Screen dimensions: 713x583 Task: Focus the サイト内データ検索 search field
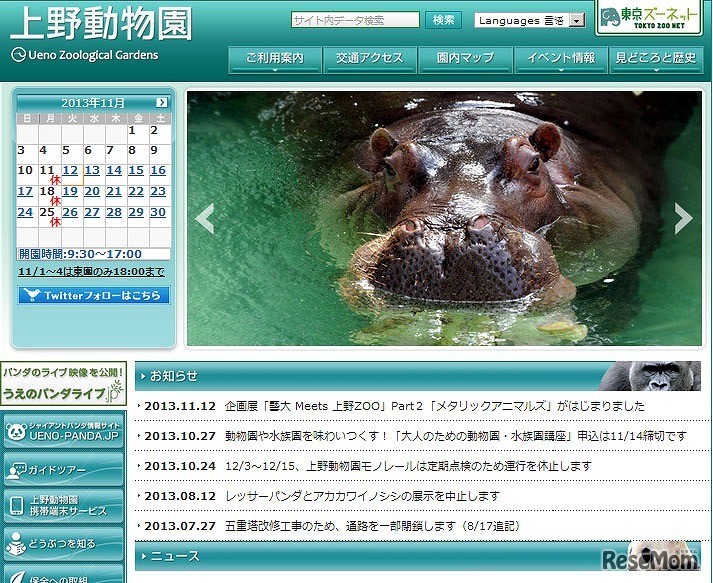pos(355,20)
